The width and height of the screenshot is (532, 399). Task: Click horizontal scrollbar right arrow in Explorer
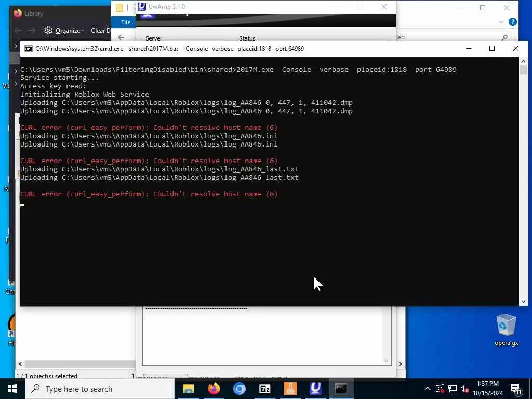pyautogui.click(x=401, y=364)
